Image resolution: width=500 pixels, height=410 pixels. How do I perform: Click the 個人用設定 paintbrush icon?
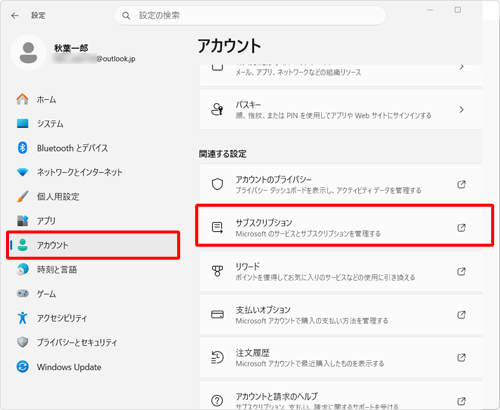[22, 197]
